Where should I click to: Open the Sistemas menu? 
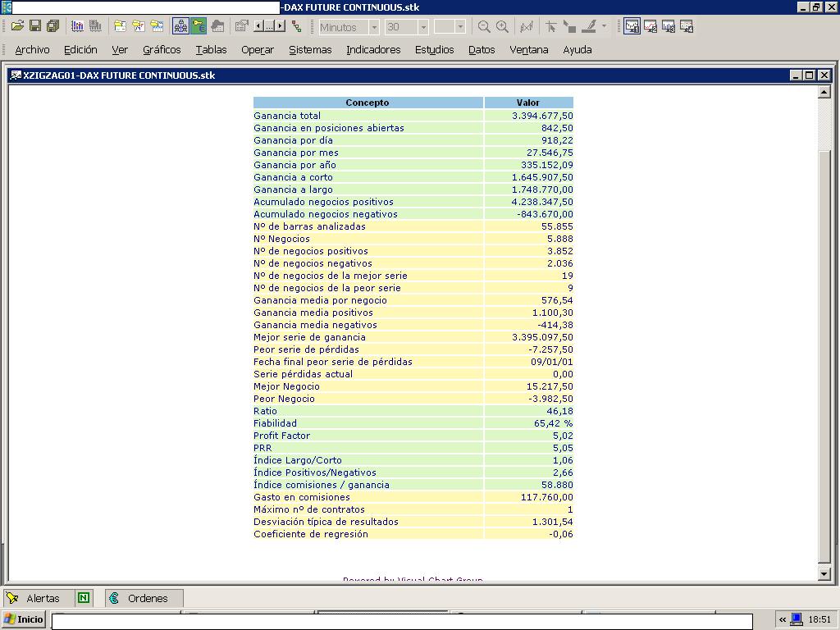coord(310,50)
